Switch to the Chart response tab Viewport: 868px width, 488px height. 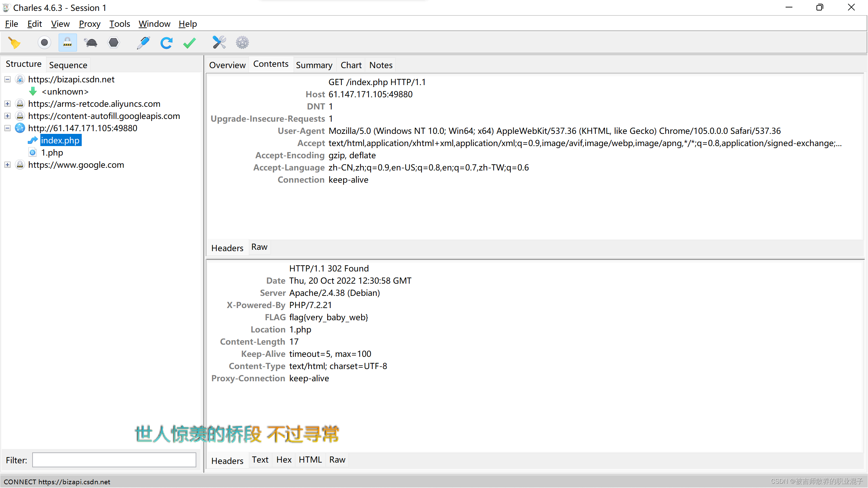[350, 64]
